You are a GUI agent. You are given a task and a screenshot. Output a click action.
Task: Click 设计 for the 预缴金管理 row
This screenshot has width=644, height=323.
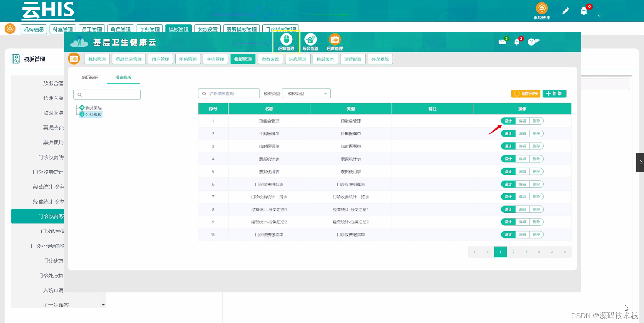(508, 121)
